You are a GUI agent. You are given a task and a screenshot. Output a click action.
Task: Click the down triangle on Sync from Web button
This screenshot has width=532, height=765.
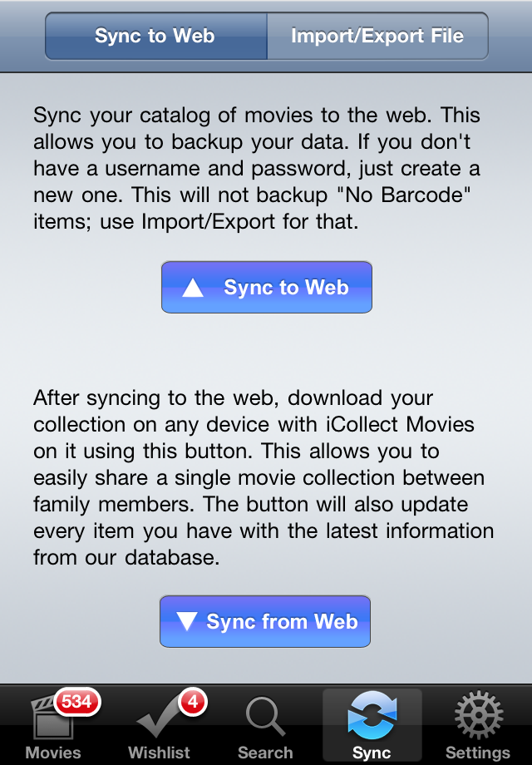pyautogui.click(x=186, y=622)
